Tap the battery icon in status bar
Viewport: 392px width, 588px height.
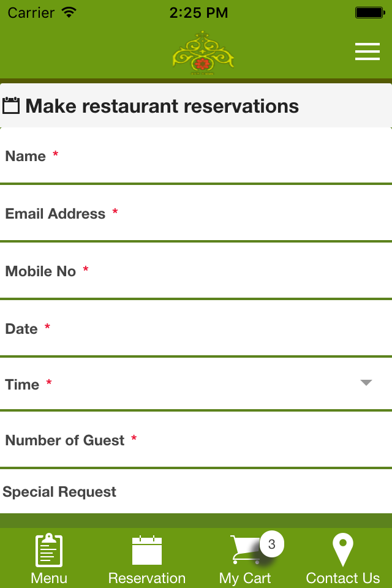369,13
